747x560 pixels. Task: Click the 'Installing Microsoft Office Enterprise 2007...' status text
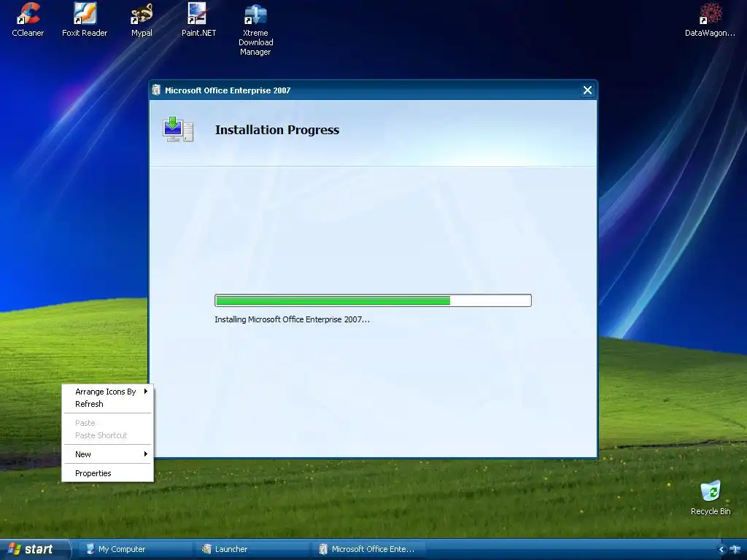[x=292, y=319]
